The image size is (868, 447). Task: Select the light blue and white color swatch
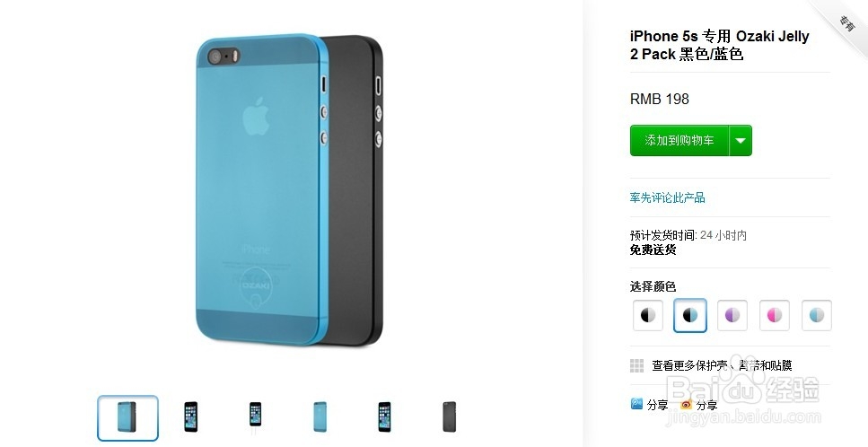(817, 315)
